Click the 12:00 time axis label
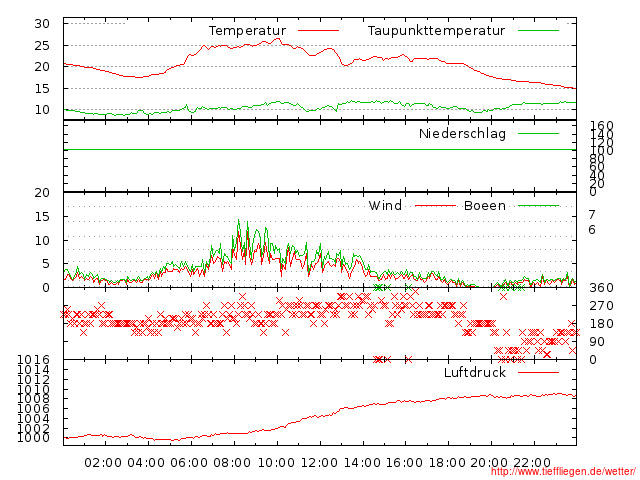 click(319, 463)
